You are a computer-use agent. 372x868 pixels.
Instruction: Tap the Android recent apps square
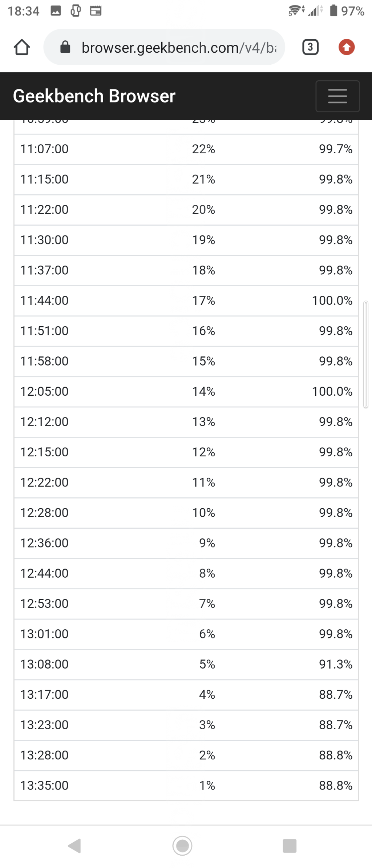(x=290, y=846)
